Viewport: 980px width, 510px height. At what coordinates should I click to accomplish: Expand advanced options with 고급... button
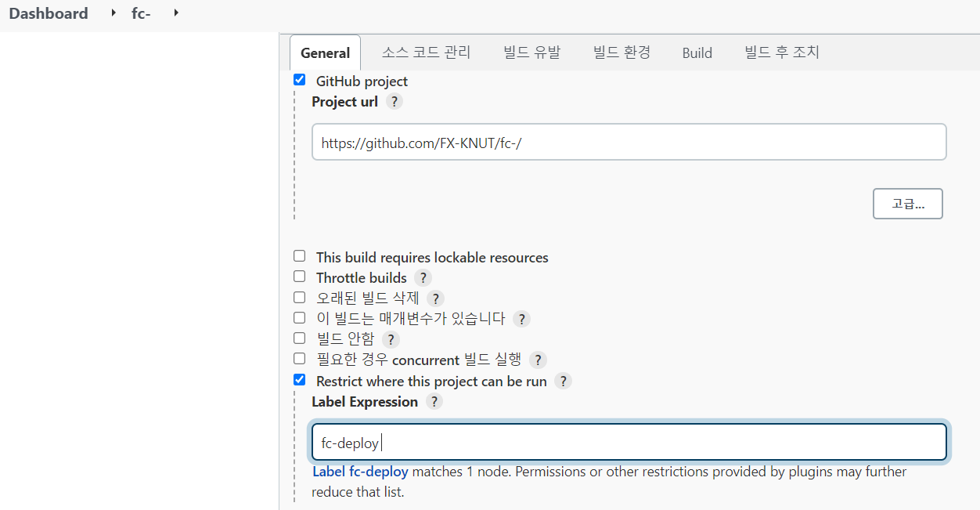[x=908, y=204]
